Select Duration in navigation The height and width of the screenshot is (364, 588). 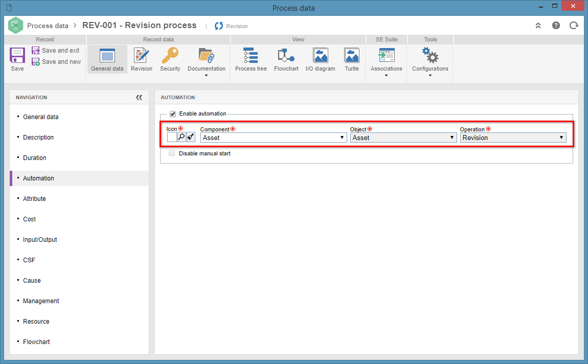34,158
